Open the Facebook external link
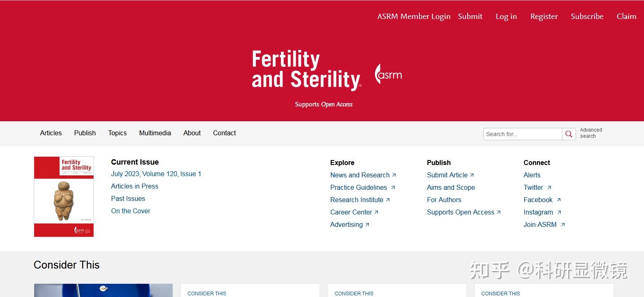The height and width of the screenshot is (297, 644). [x=542, y=200]
